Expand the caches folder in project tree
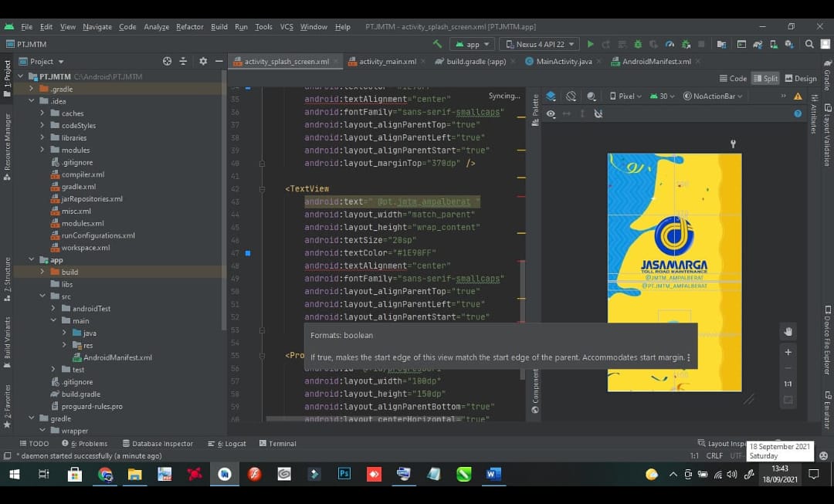 pos(43,113)
